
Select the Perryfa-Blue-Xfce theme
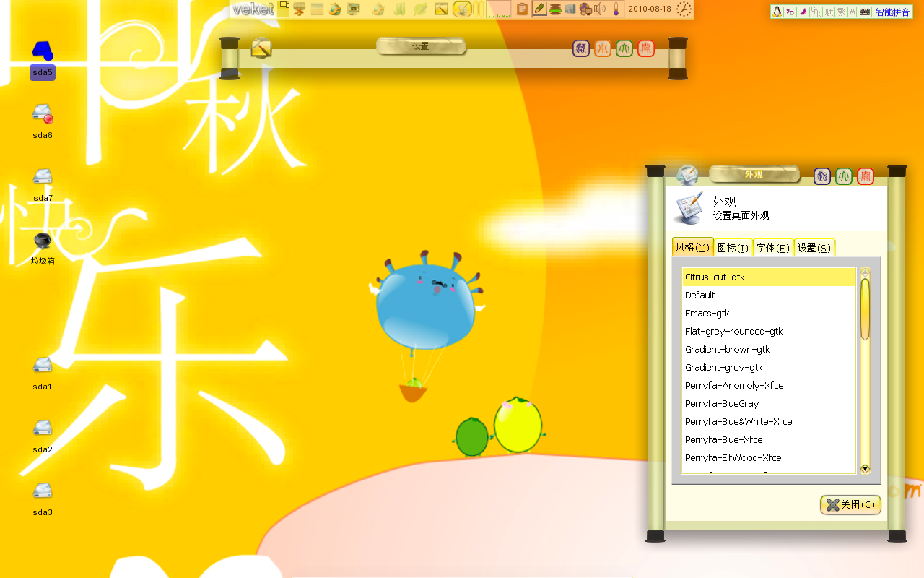pos(769,439)
